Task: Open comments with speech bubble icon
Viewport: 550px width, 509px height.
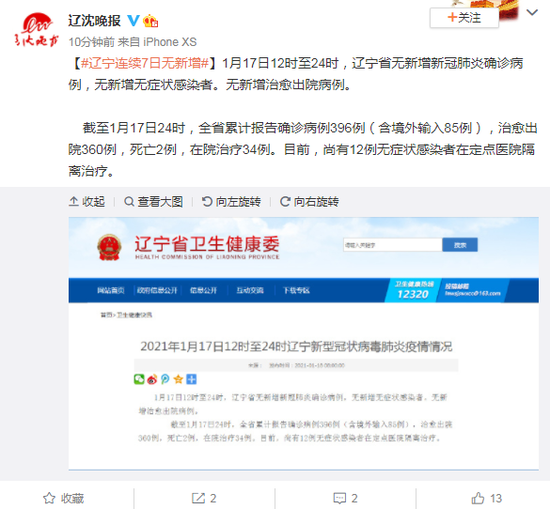Action: click(346, 498)
